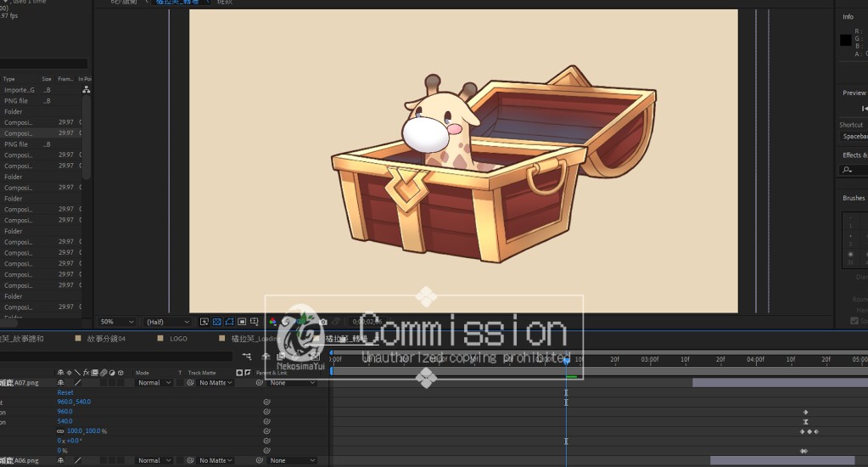Toggle mask and shape path visibility icon
The width and height of the screenshot is (868, 467).
(x=229, y=322)
